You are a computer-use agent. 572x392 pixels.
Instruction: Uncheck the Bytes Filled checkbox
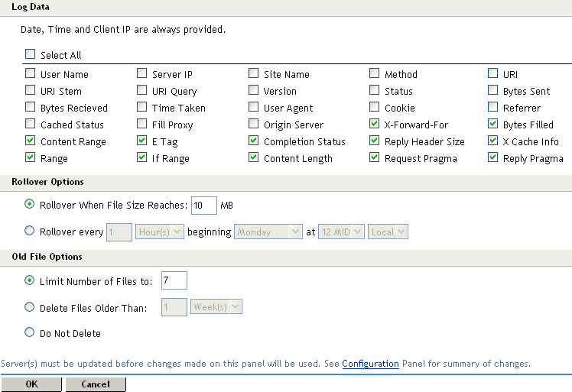click(492, 124)
